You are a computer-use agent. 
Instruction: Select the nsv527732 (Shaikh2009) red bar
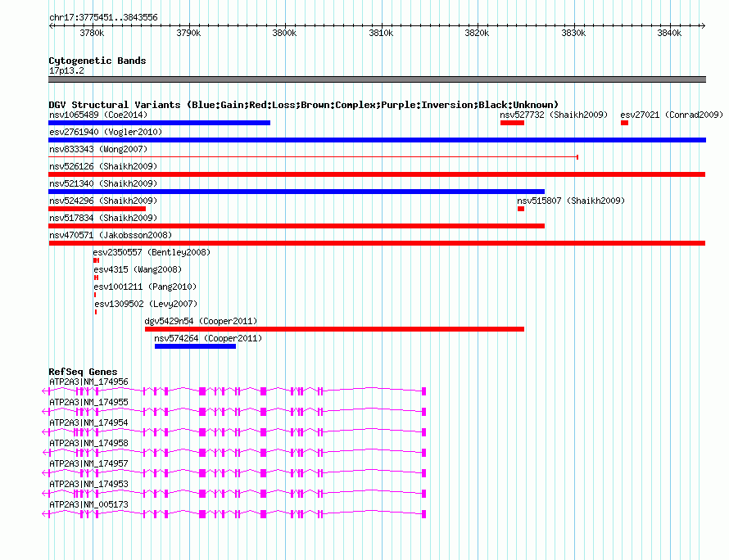pyautogui.click(x=512, y=123)
